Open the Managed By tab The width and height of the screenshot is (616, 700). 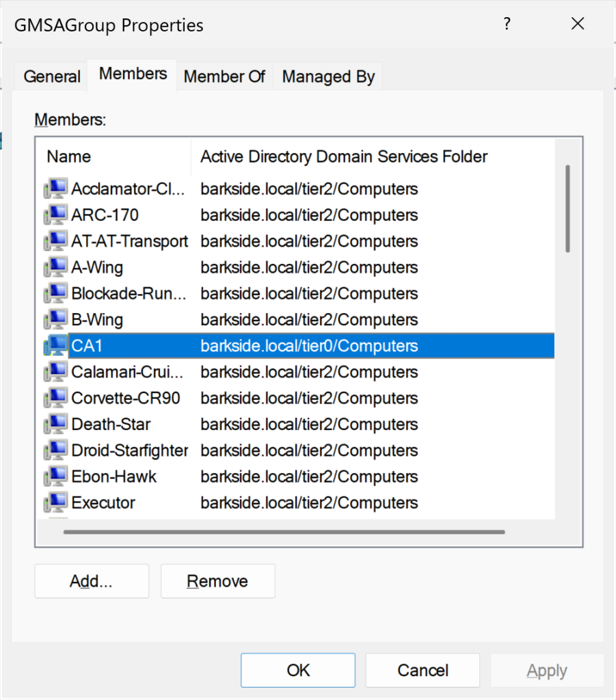(x=328, y=77)
